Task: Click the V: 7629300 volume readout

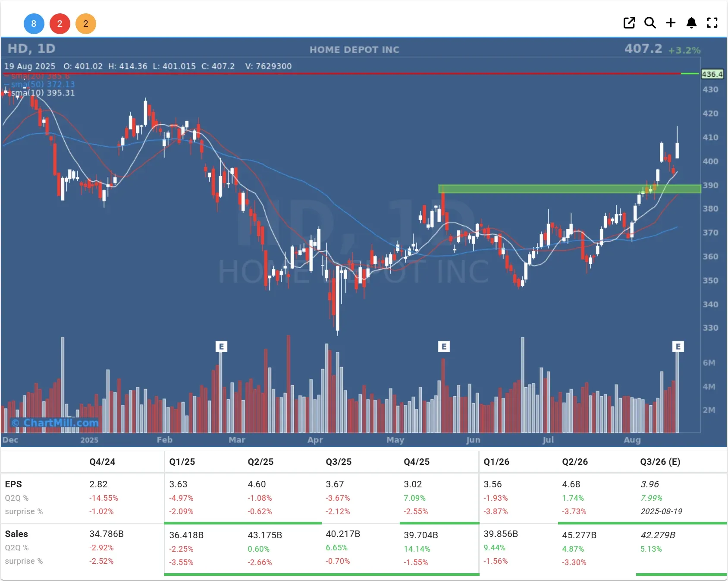Action: click(268, 66)
